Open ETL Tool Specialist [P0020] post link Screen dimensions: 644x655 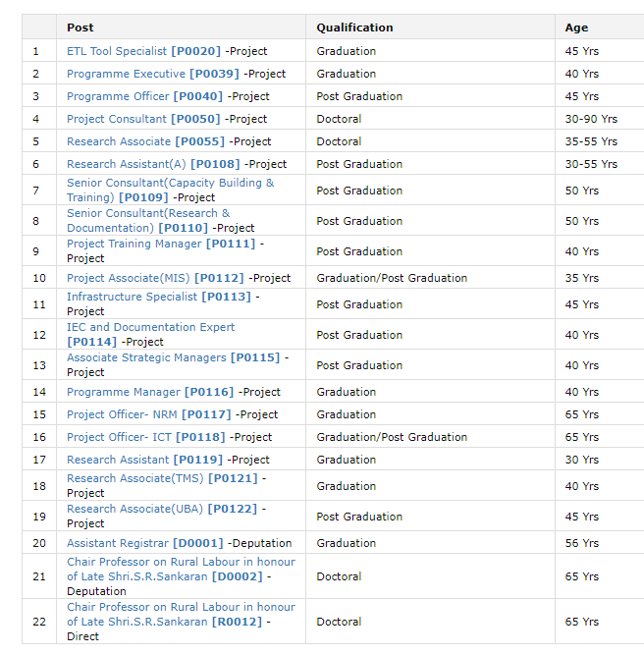point(143,51)
